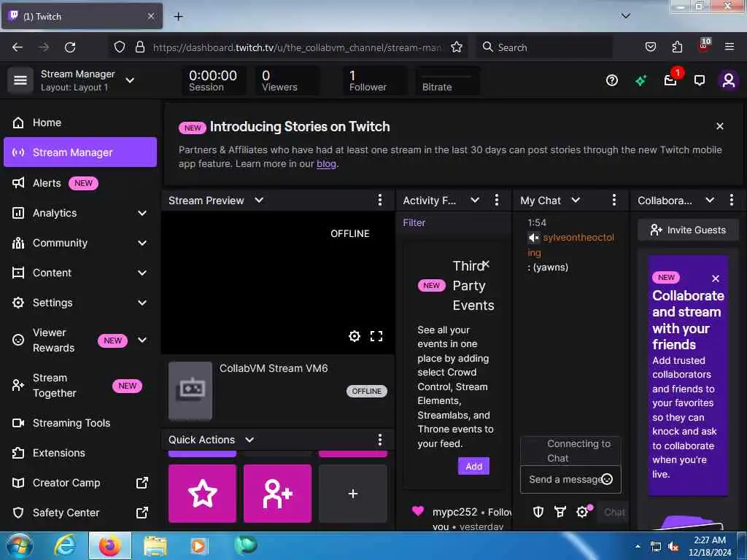Open the Pocket icon in Firefox toolbar

[x=650, y=47]
